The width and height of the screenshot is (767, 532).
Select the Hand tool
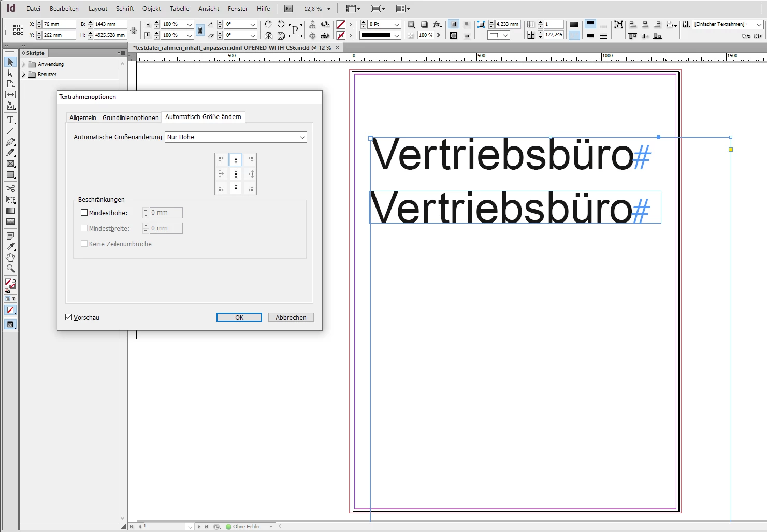pyautogui.click(x=10, y=258)
